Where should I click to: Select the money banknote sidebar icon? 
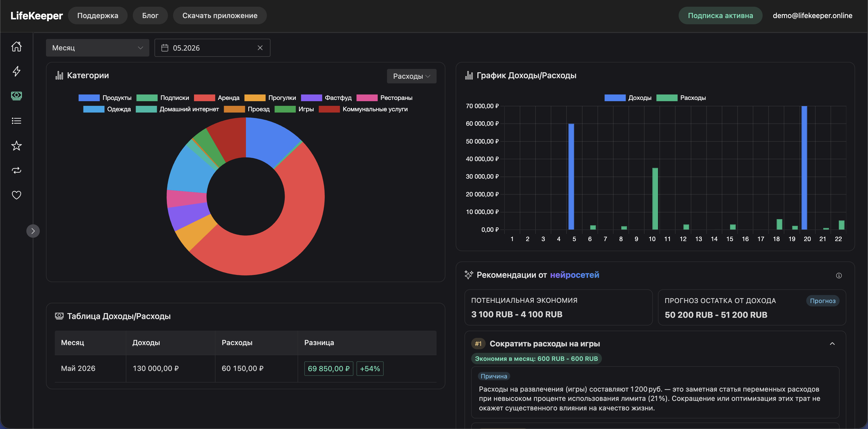click(17, 96)
